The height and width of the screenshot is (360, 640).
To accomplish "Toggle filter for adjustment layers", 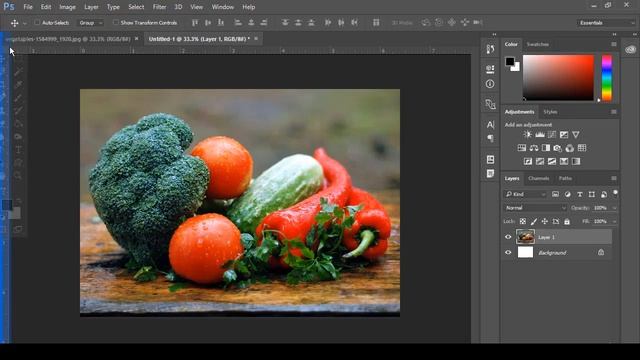I will pyautogui.click(x=567, y=194).
